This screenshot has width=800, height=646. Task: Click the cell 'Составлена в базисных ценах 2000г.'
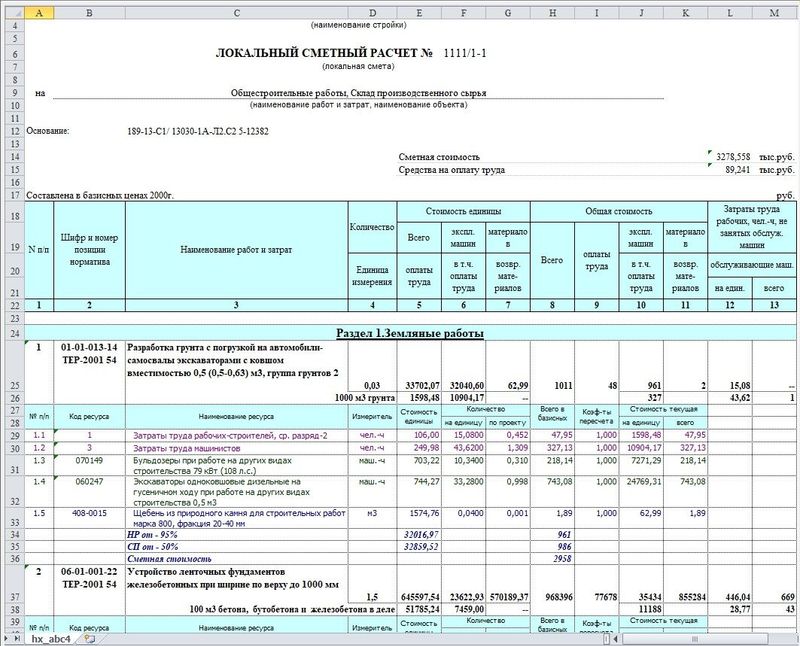click(100, 195)
